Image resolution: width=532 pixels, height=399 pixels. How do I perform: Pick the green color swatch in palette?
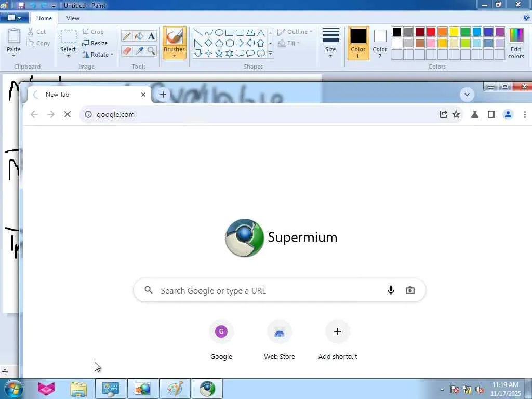[x=465, y=32]
